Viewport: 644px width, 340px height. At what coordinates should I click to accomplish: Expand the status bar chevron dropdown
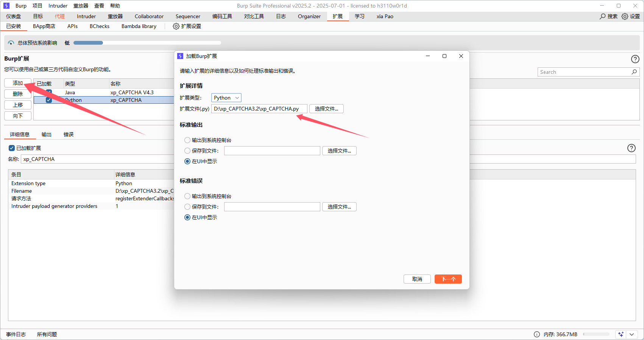point(632,334)
